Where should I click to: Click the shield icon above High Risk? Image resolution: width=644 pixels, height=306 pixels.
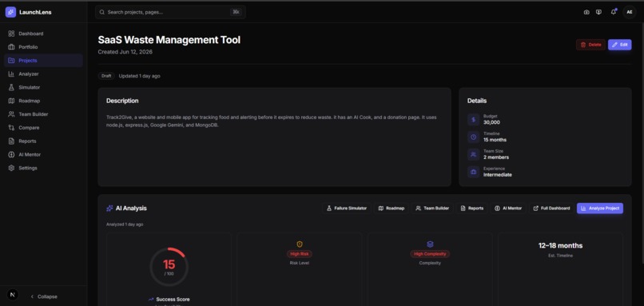coord(300,244)
